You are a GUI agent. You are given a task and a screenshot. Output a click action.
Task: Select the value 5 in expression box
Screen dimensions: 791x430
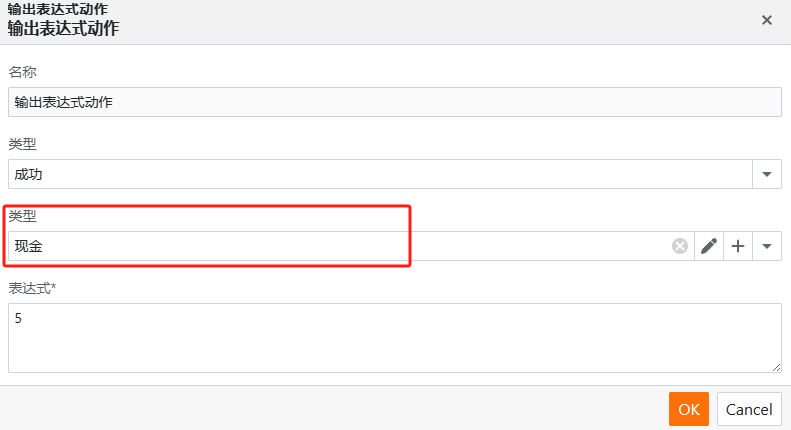tap(18, 318)
